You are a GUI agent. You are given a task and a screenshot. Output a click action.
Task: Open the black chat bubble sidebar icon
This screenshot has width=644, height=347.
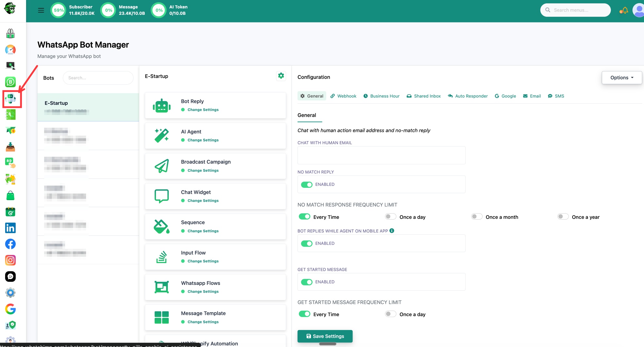coord(10,277)
